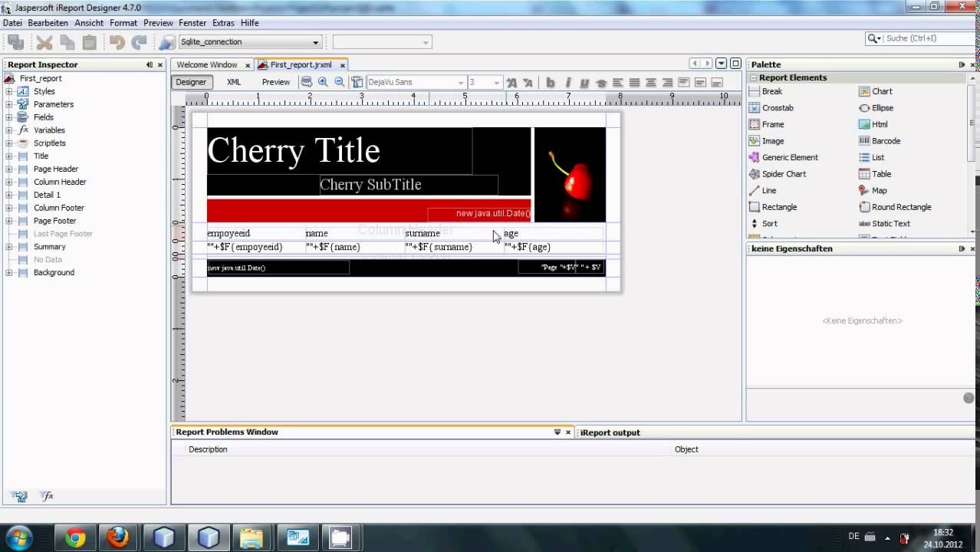Open the font size dropdown

tap(485, 82)
